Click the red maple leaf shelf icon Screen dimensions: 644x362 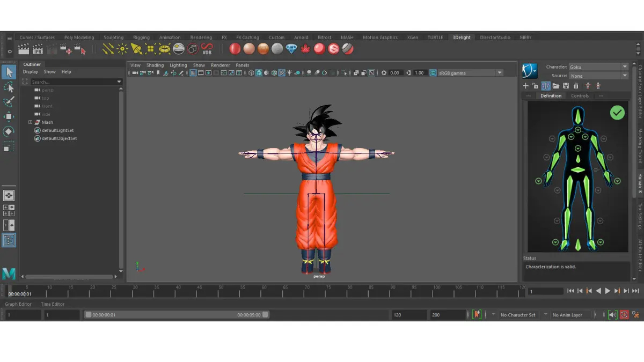point(305,49)
